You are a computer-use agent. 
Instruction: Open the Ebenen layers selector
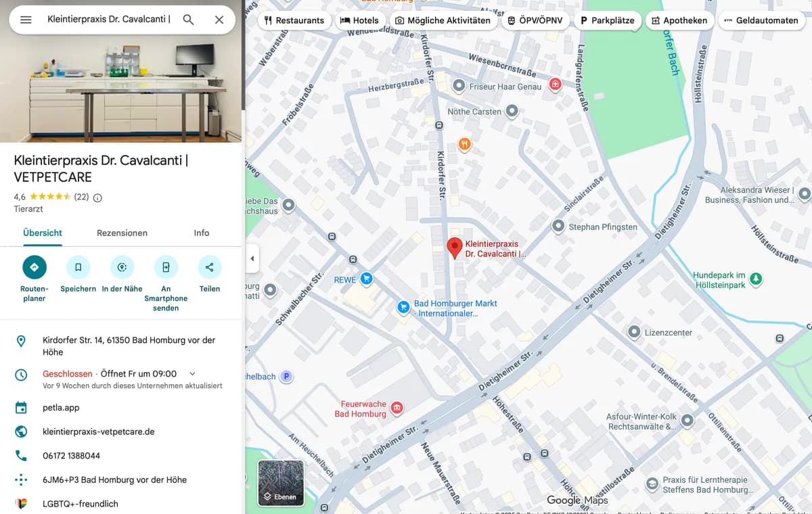pyautogui.click(x=280, y=482)
